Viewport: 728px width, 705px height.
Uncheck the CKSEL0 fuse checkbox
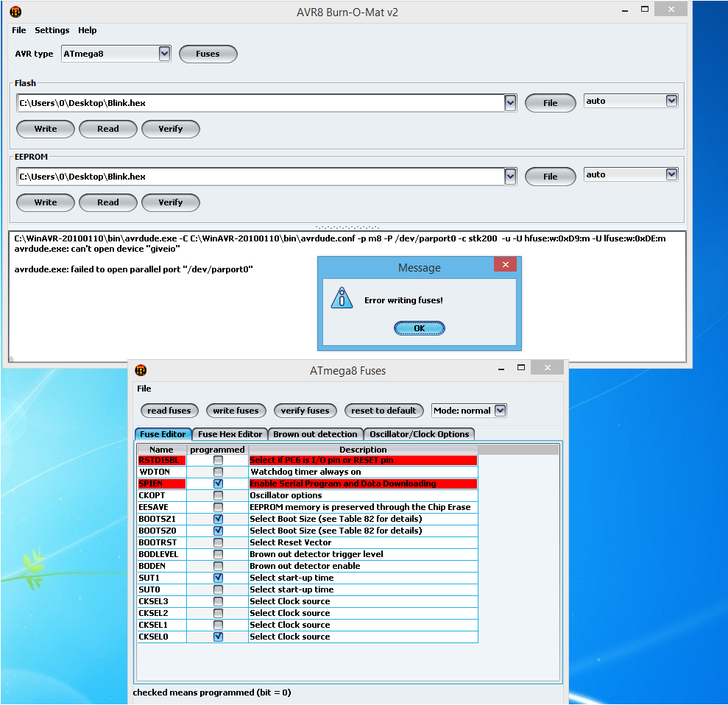pyautogui.click(x=218, y=637)
